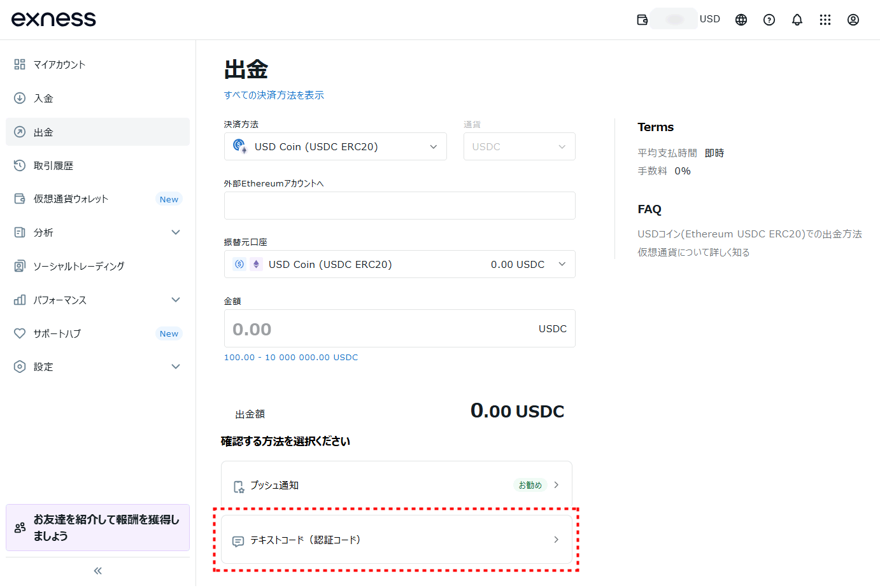Expand the パフォーマンス sidebar section
880x588 pixels.
(176, 300)
